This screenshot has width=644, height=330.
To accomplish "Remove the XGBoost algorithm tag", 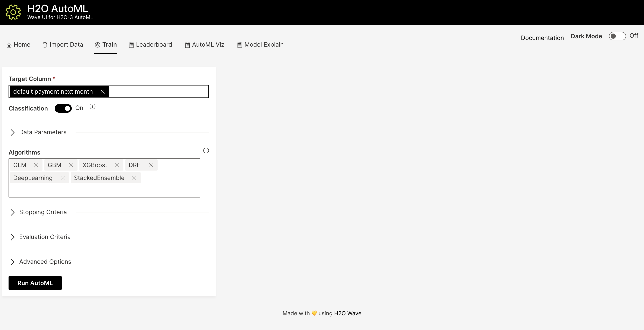I will click(x=117, y=165).
